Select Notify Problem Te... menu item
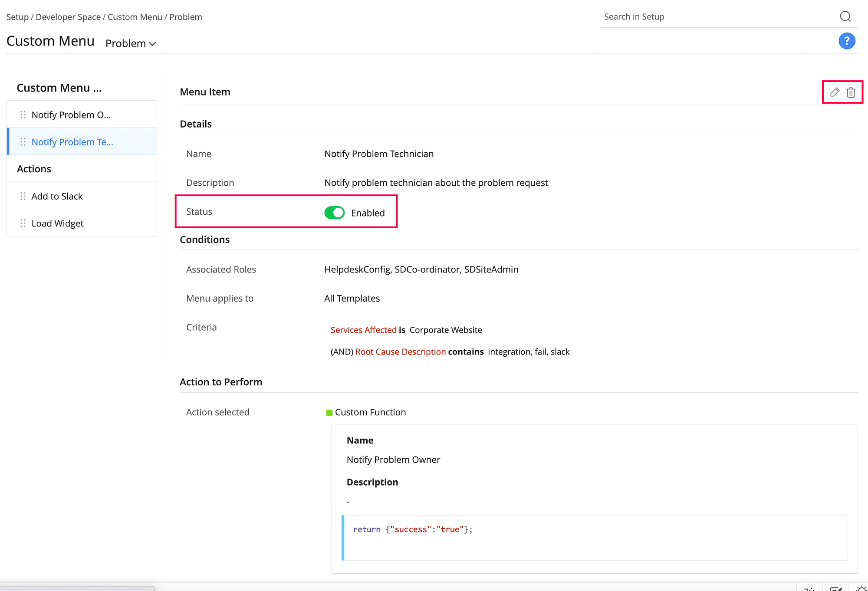The image size is (868, 591). click(72, 142)
